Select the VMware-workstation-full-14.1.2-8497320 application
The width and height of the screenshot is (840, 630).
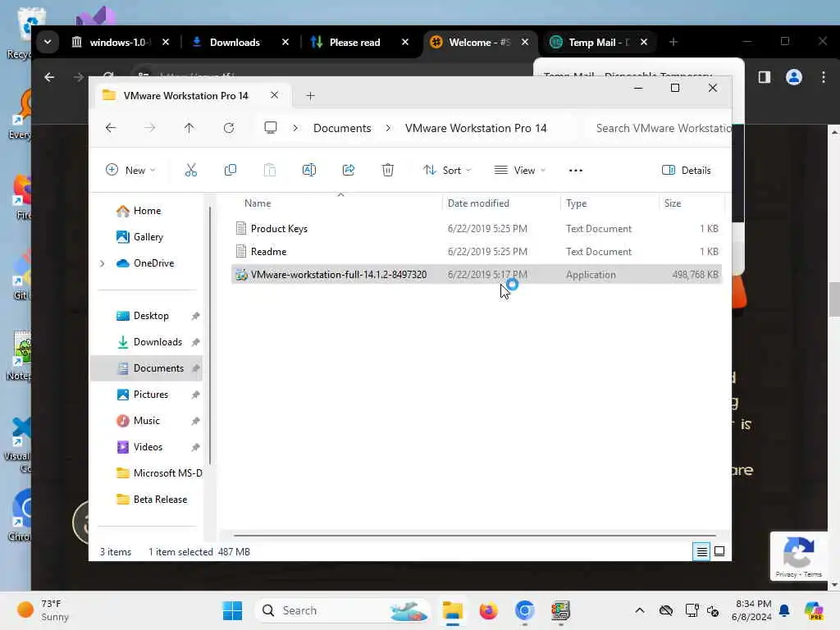(477, 275)
